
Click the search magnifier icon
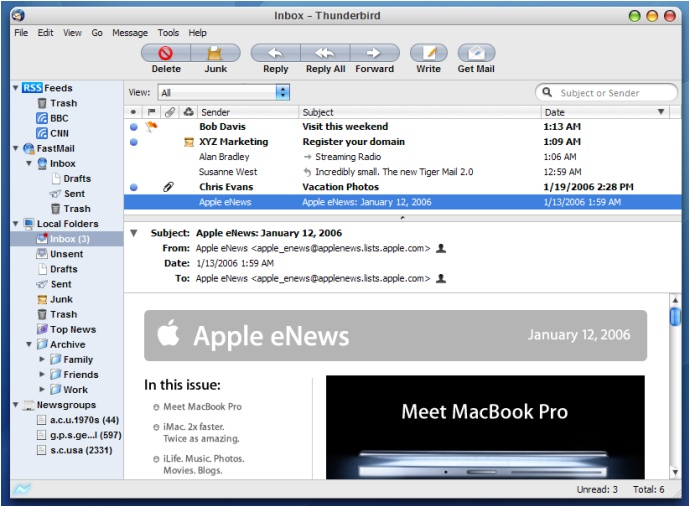547,92
